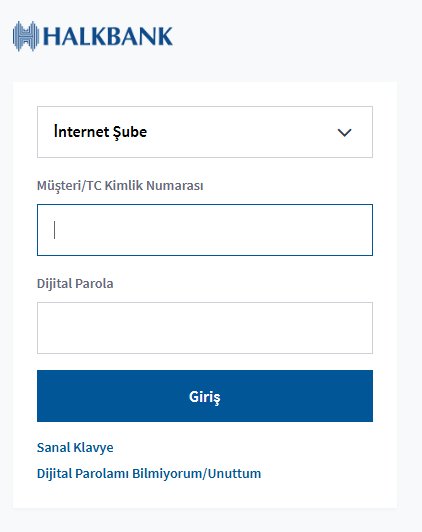Click the left edge of Giriş button
This screenshot has width=422, height=532.
point(44,396)
